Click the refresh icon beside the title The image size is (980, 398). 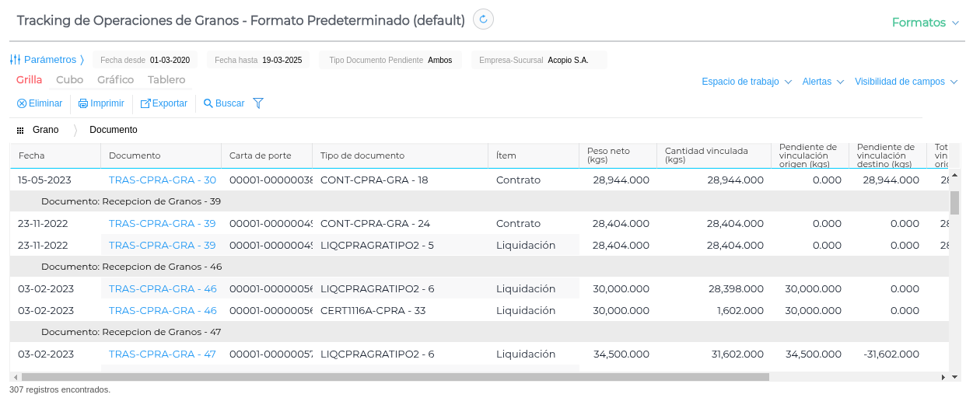pos(483,19)
